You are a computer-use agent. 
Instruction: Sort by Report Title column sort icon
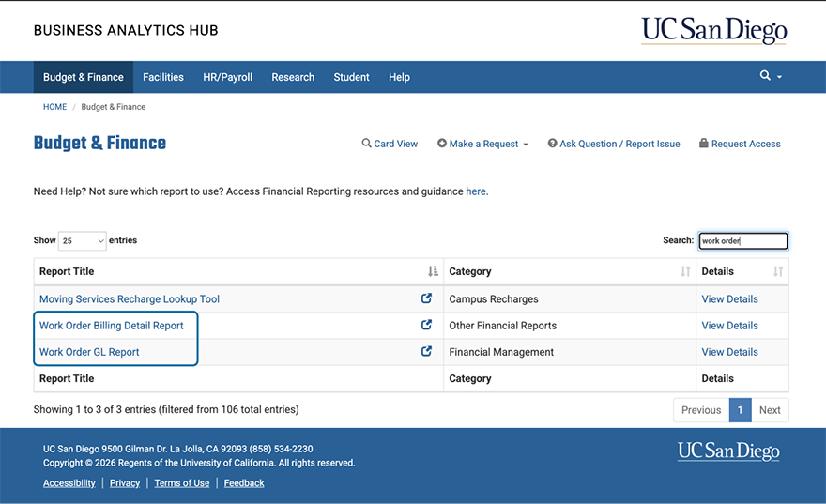[x=433, y=271]
